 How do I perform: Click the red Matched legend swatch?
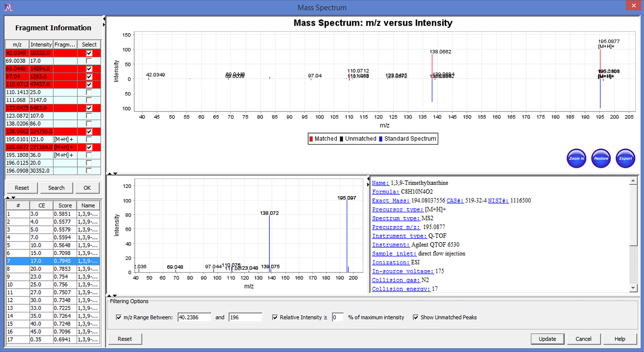click(x=311, y=139)
